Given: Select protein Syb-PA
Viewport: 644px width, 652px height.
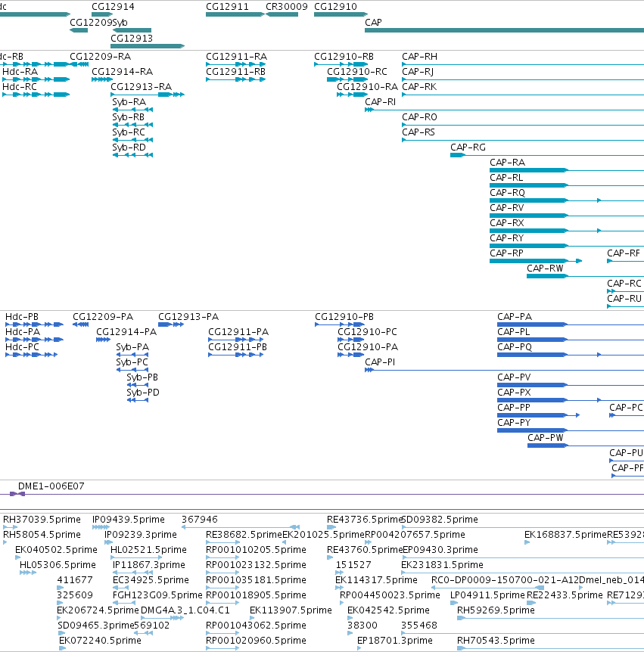Looking at the screenshot, I should (132, 355).
